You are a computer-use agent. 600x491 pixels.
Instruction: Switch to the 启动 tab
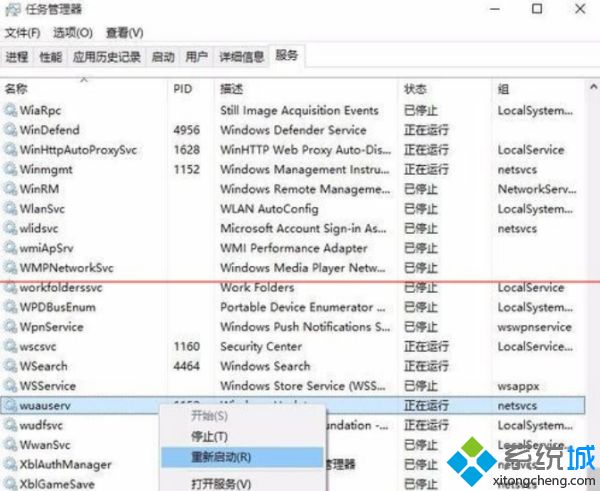(x=163, y=57)
